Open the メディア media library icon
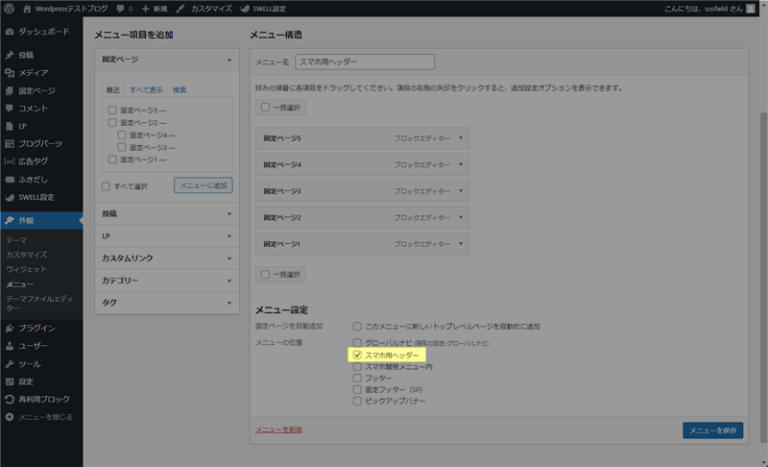768x467 pixels. coord(9,73)
